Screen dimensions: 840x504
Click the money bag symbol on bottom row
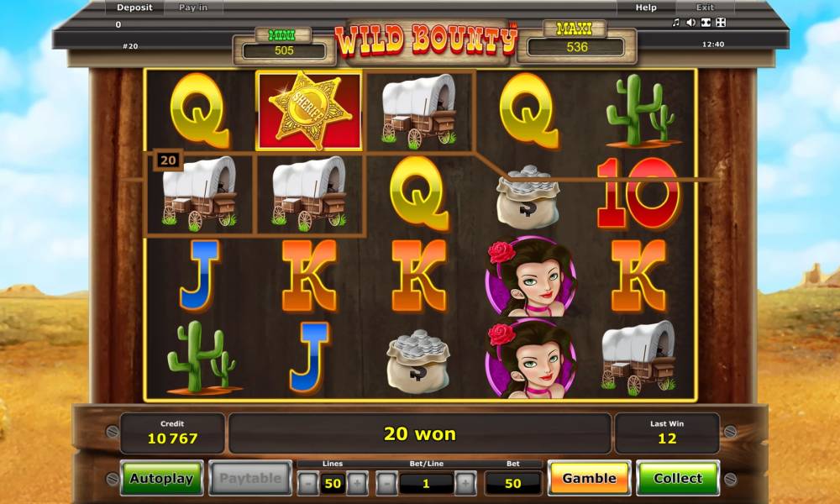point(418,360)
